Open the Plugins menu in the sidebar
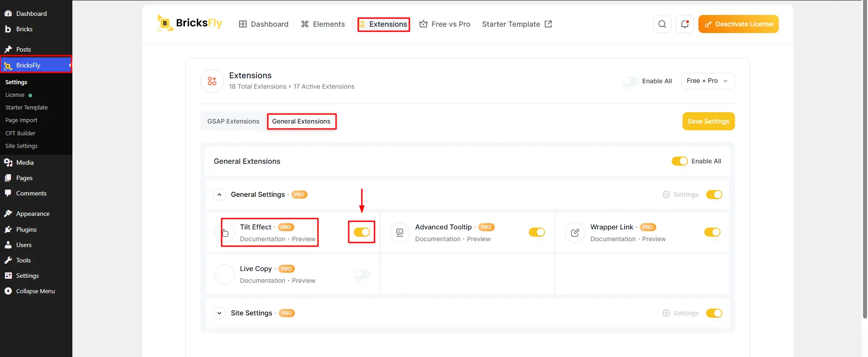The image size is (868, 357). [26, 229]
